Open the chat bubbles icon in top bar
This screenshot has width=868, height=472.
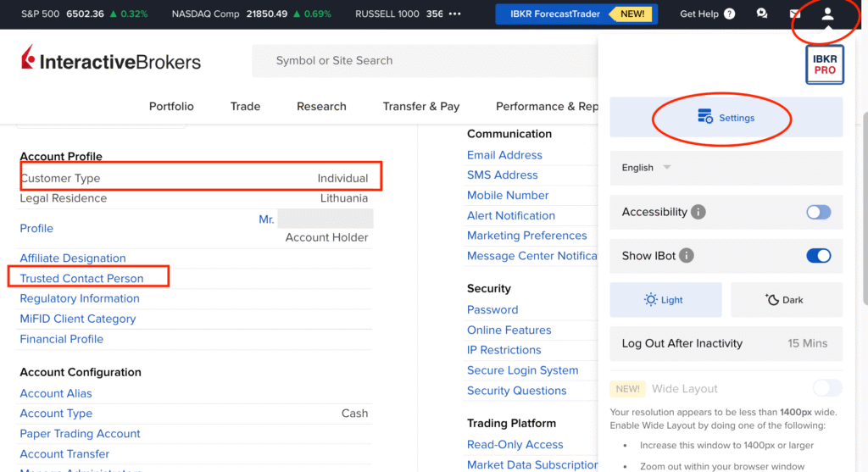click(762, 14)
